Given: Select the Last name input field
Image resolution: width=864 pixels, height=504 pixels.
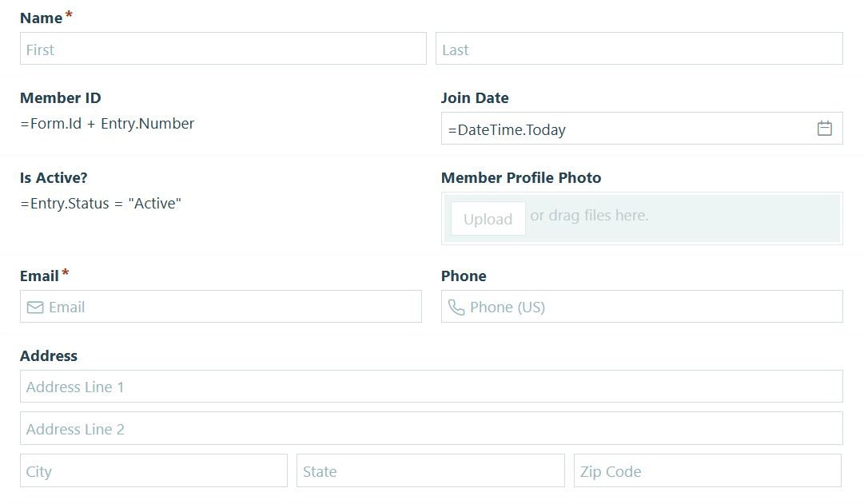Looking at the screenshot, I should [639, 48].
